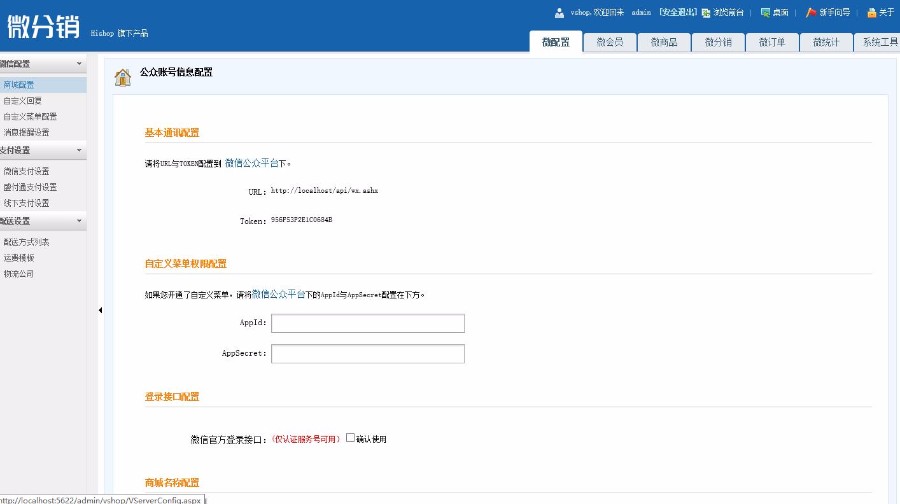Viewport: 900px width, 504px height.
Task: Open 运费模板 in the sidebar
Action: pyautogui.click(x=19, y=258)
